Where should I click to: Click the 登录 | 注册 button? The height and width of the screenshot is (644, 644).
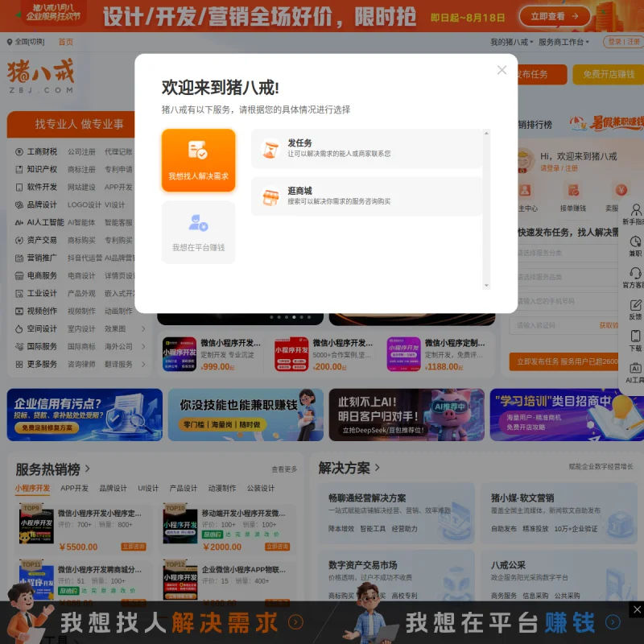pyautogui.click(x=623, y=42)
